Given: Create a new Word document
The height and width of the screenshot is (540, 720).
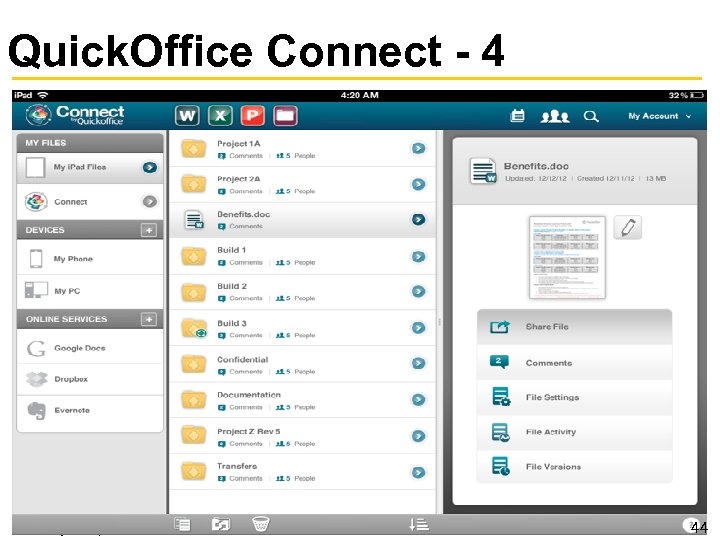Looking at the screenshot, I should [187, 116].
